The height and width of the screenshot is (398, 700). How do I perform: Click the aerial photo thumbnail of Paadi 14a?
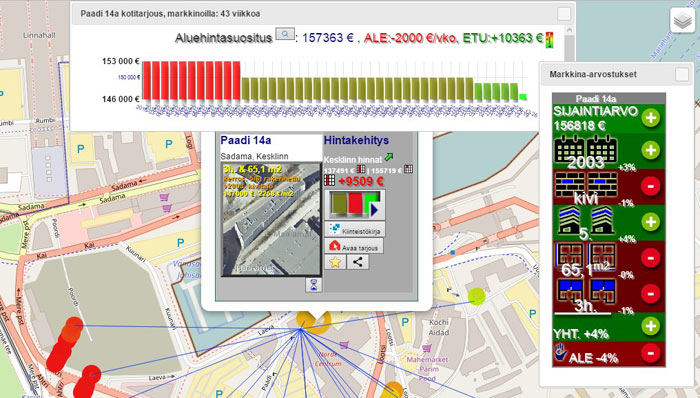[x=271, y=220]
